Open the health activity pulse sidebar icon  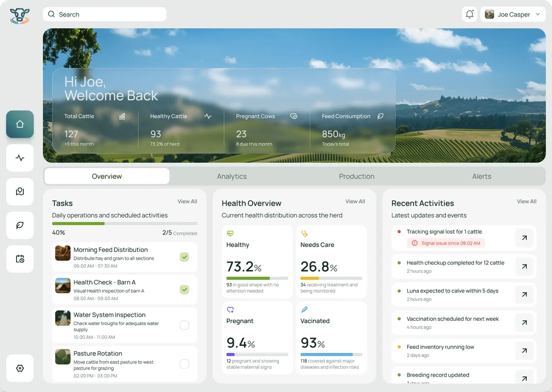20,158
